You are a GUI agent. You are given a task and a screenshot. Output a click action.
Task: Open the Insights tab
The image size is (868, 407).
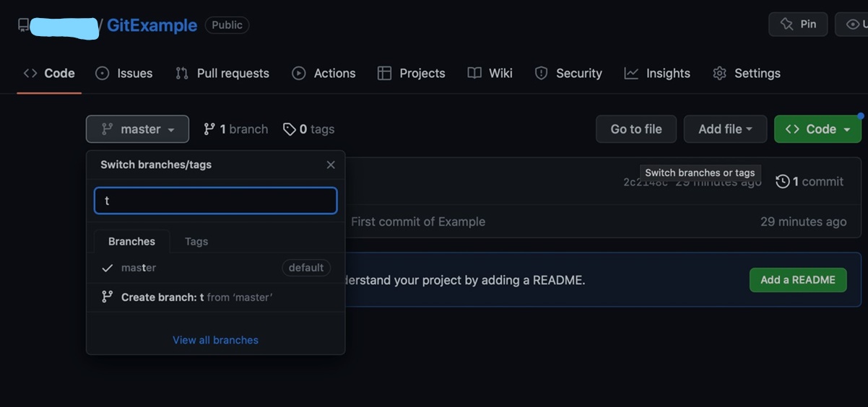pyautogui.click(x=657, y=73)
